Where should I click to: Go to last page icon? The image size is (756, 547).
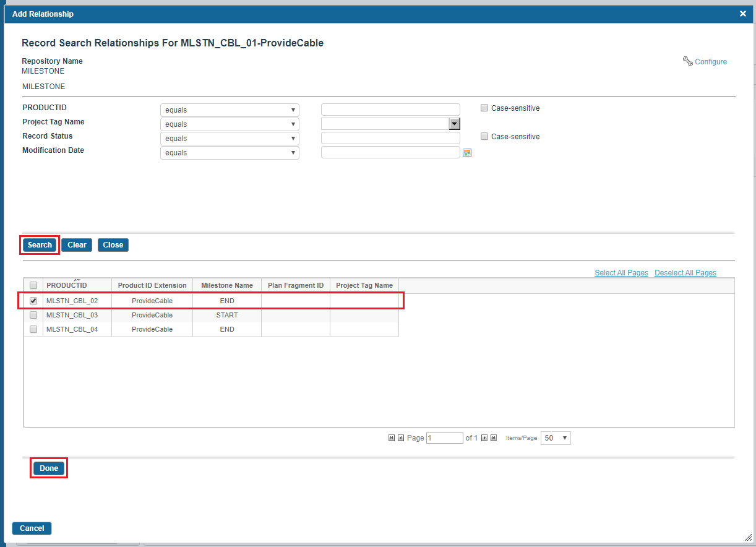point(494,438)
